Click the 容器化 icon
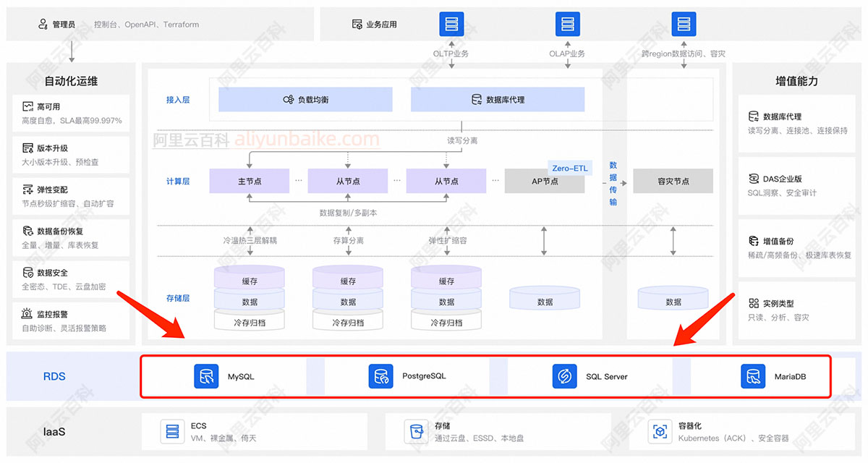The image size is (868, 463). [660, 432]
